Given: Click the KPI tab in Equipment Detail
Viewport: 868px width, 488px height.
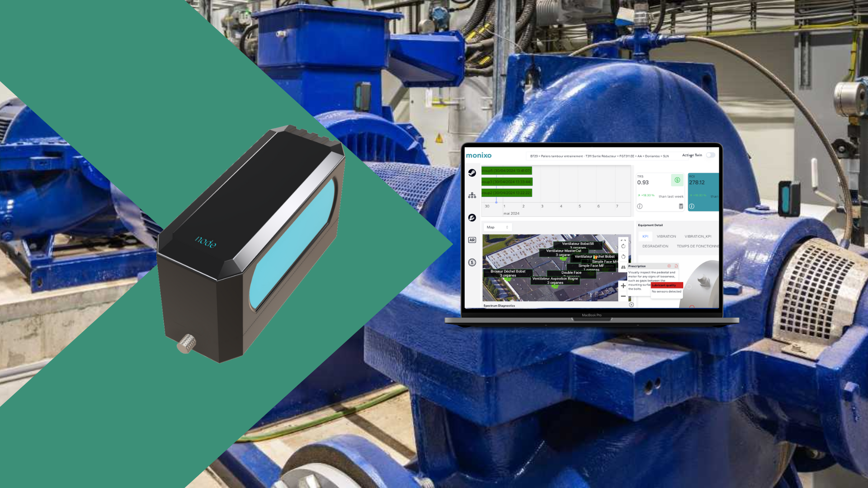Looking at the screenshot, I should [645, 236].
